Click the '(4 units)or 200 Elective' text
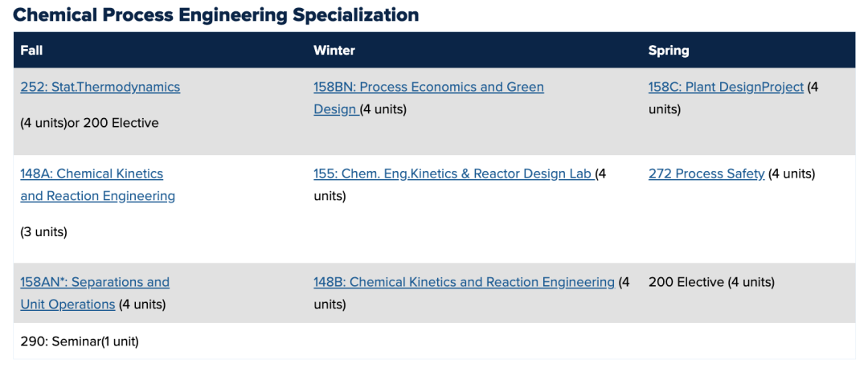Screen dimensions: 868x368 pos(89,123)
